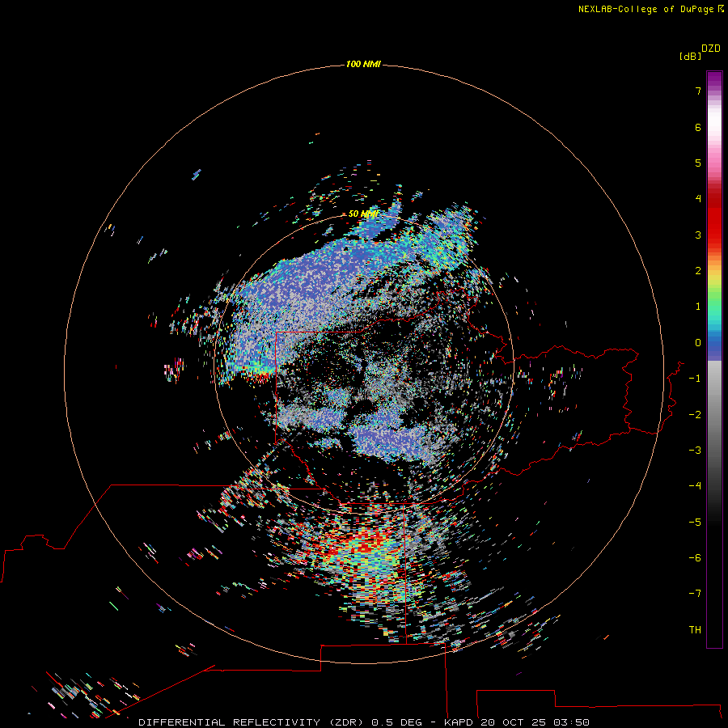This screenshot has width=728, height=728.
Task: Click the colorbar value -3 label
Action: (x=695, y=451)
